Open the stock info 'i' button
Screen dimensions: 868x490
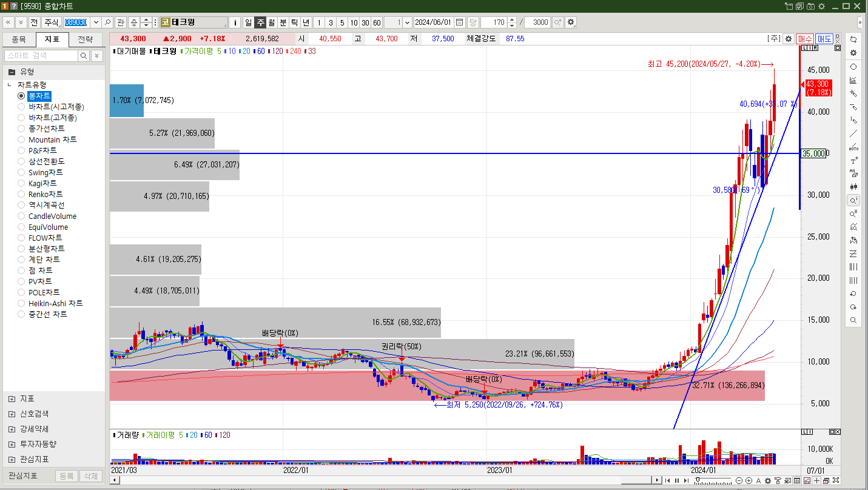[x=236, y=22]
